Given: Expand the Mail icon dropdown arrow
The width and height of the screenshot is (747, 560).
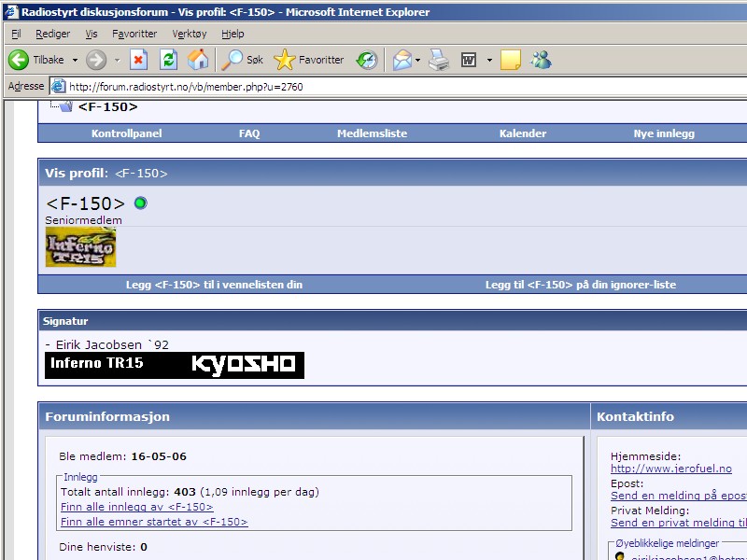Looking at the screenshot, I should [x=418, y=60].
